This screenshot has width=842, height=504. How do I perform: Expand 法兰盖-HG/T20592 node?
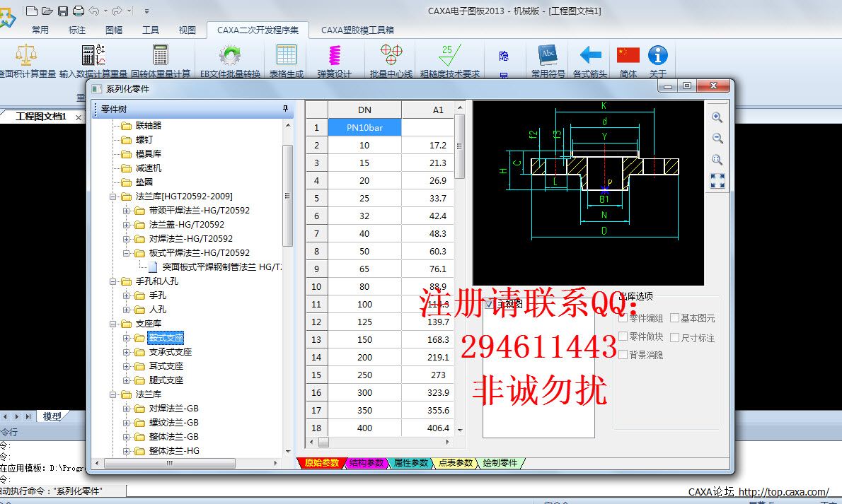pyautogui.click(x=126, y=225)
